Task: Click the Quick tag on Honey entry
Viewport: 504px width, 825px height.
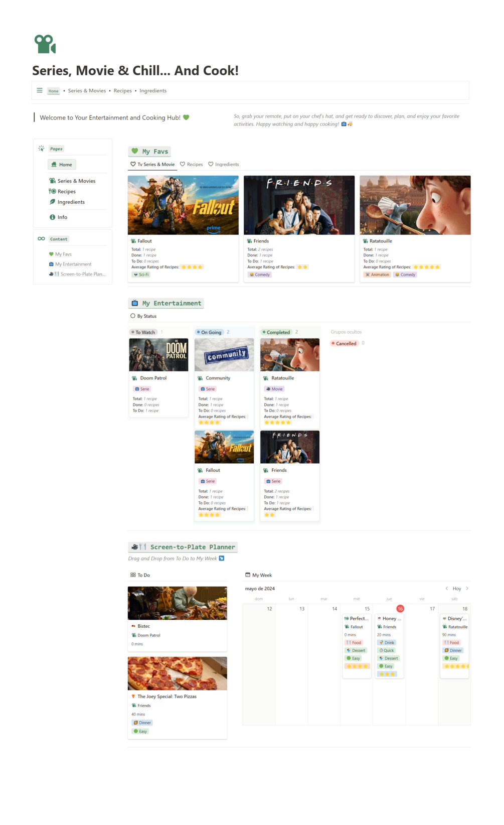Action: click(387, 651)
